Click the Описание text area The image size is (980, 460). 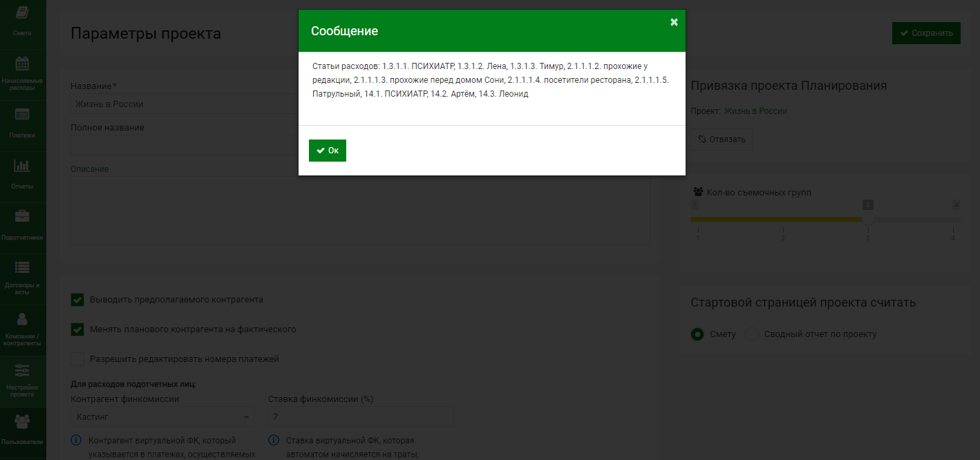(360, 210)
